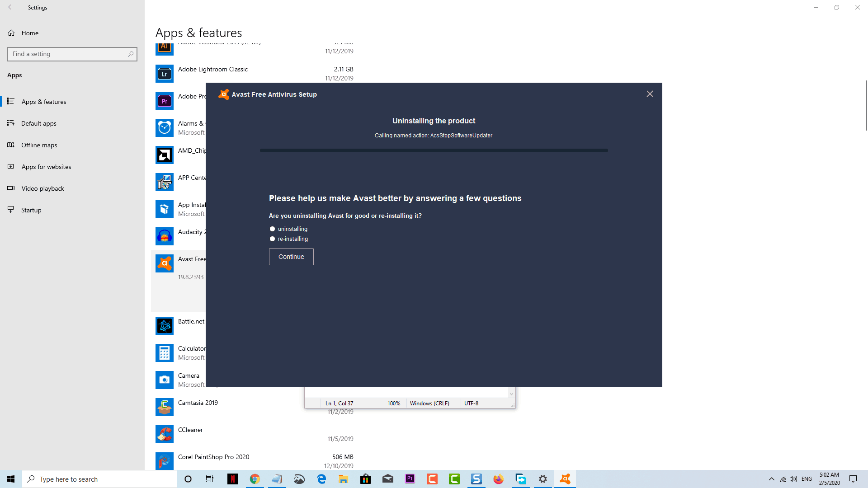Open orange Camtasia icon on taskbar

click(x=432, y=479)
